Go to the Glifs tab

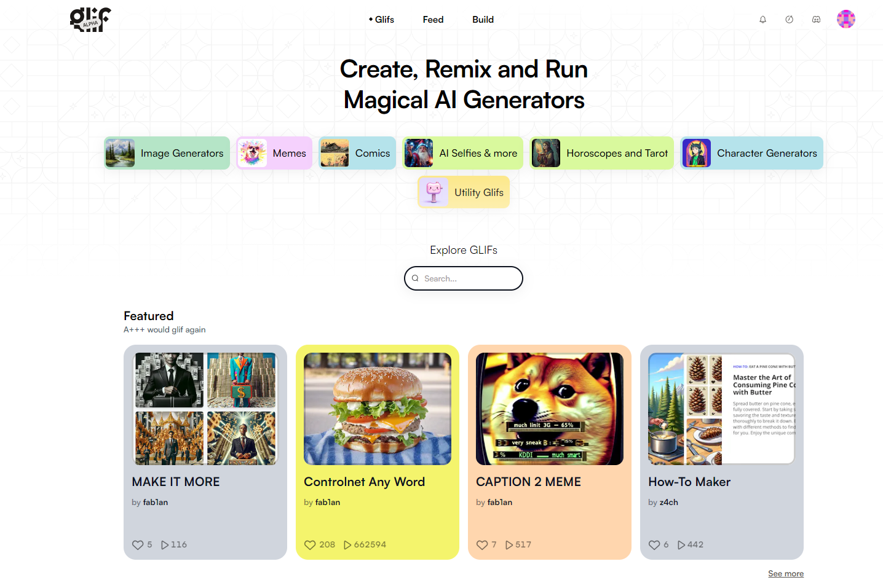(382, 20)
